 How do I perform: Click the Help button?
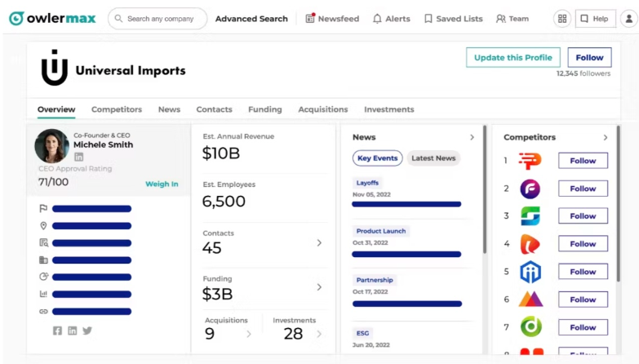point(596,19)
